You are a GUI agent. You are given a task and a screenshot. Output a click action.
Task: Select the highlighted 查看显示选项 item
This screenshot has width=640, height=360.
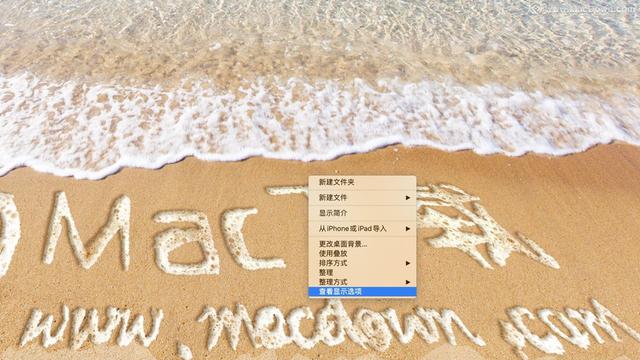[362, 291]
